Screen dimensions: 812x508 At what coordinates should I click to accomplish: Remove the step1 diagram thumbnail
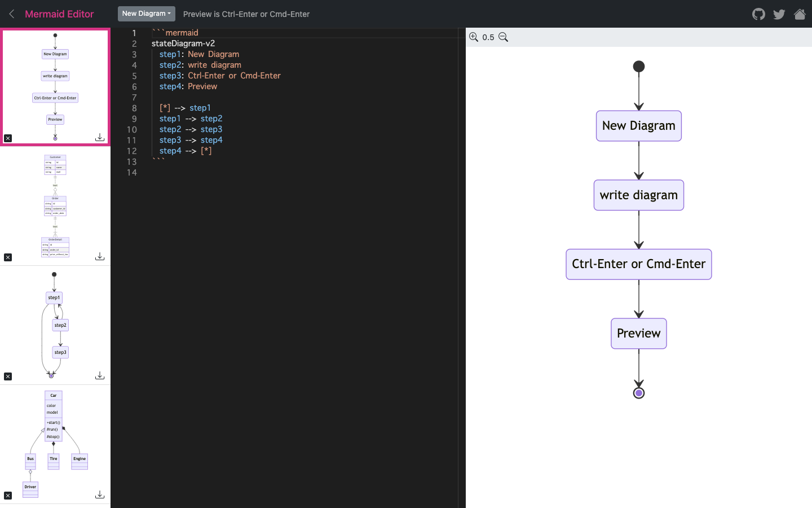tap(8, 376)
